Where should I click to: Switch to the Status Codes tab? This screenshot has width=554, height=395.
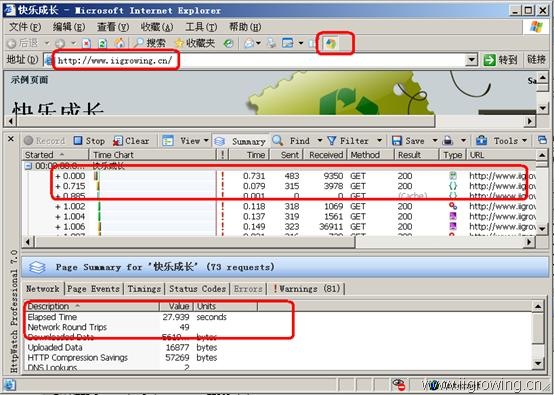click(198, 289)
